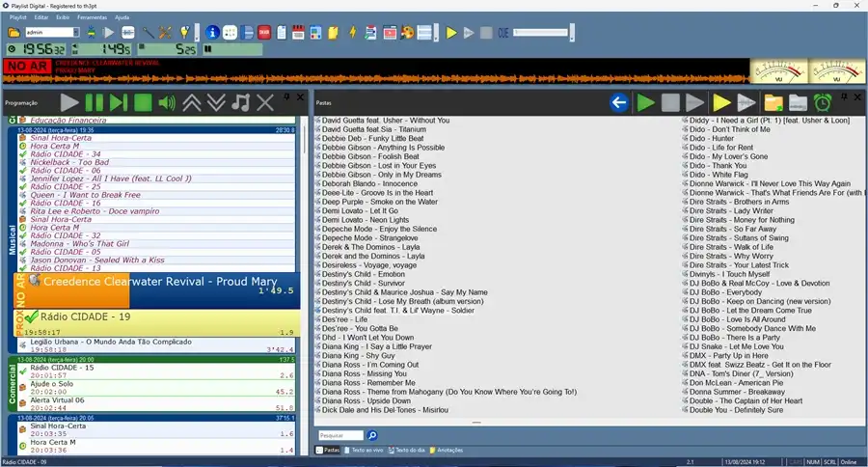Click the Pesquisar search field

click(x=340, y=435)
